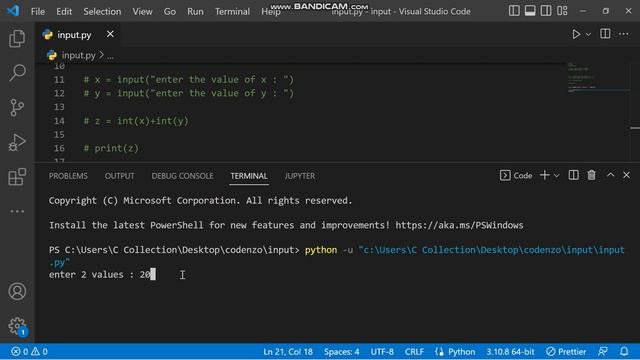Open the Manage gear menu
This screenshot has height=360, width=640.
(17, 326)
